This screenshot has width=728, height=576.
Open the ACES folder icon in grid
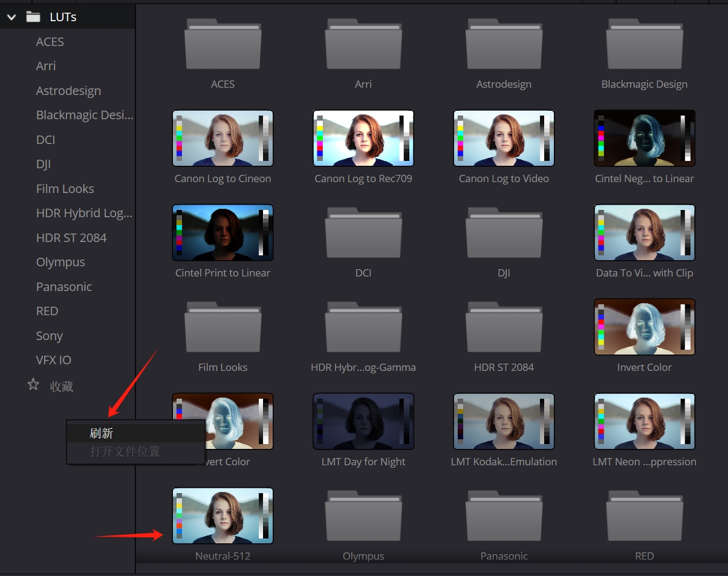pyautogui.click(x=223, y=44)
